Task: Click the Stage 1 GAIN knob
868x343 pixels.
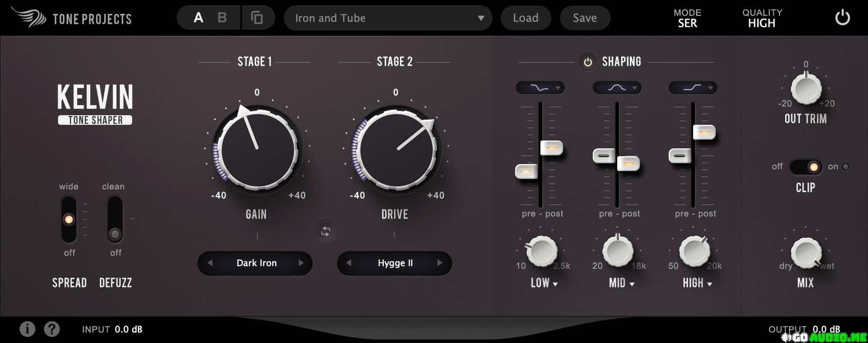Action: 257,149
